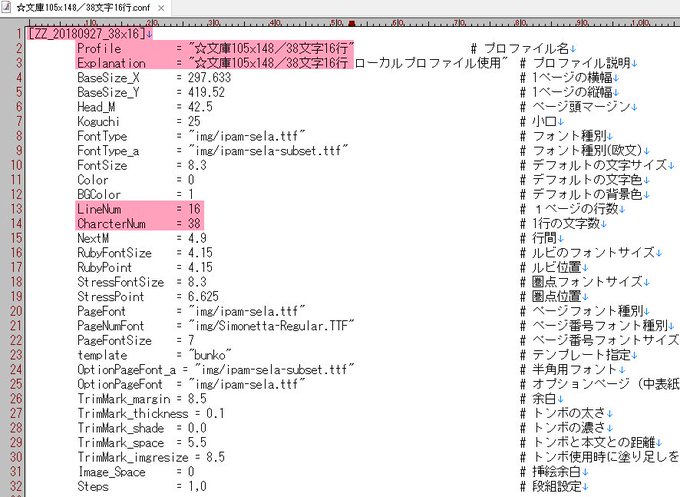The image size is (680, 497).
Task: Click the comment # プロファイル名
Action: pyautogui.click(x=519, y=48)
